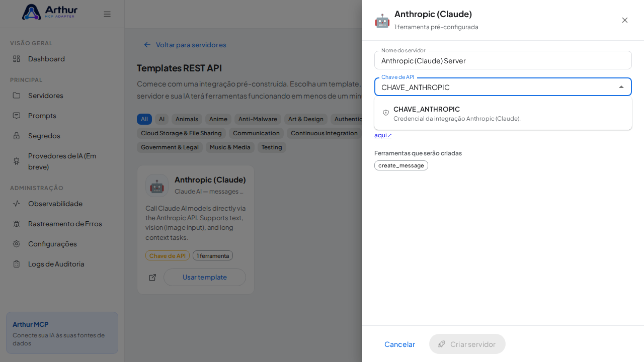Filter templates by Communication

(x=256, y=133)
